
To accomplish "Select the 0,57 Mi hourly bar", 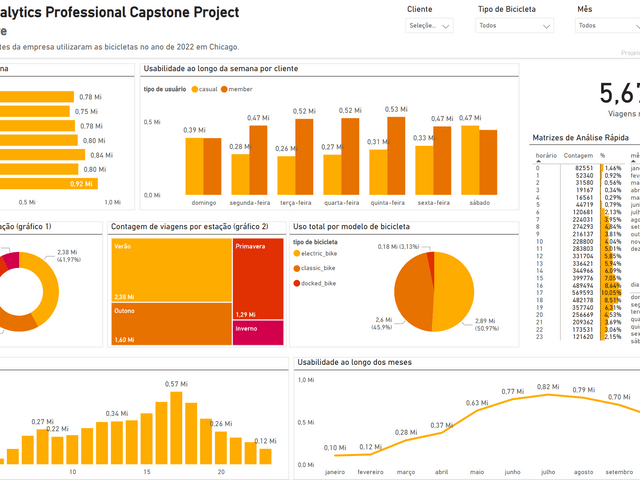I will [176, 428].
